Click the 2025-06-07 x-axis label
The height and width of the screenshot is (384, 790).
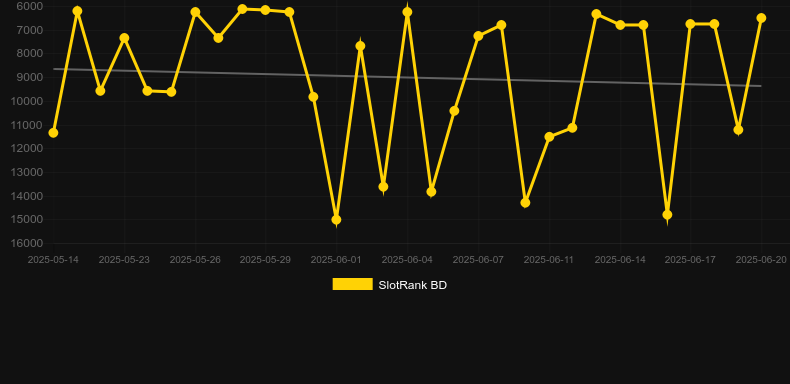478,260
